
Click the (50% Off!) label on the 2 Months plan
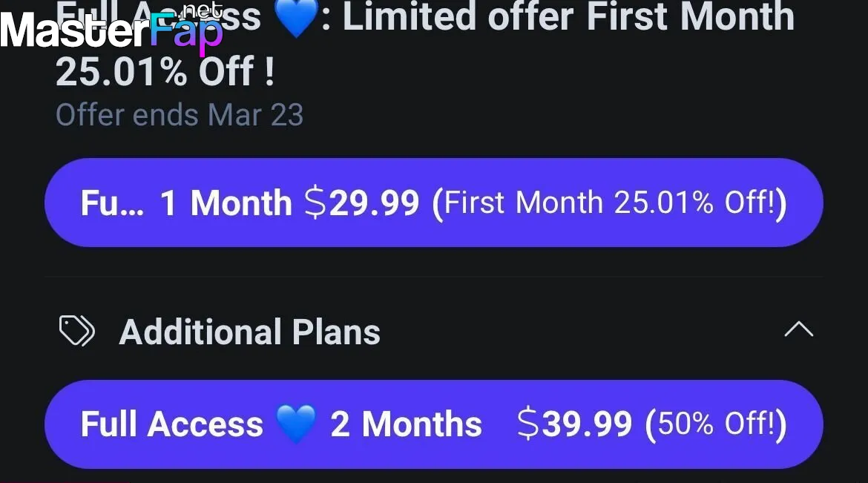click(716, 424)
